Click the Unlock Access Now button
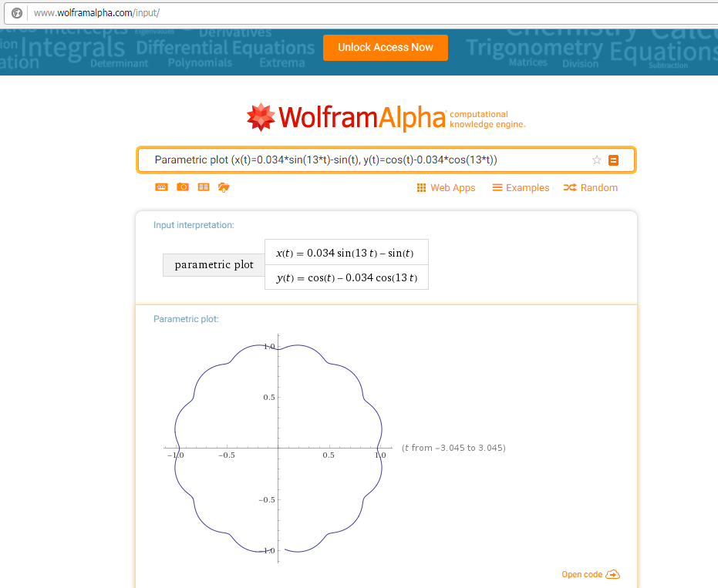The image size is (718, 588). (385, 47)
